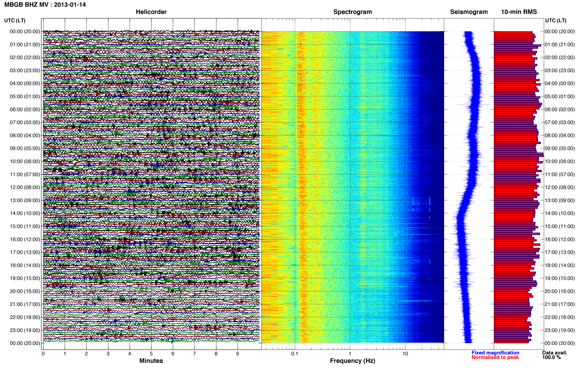Click the right 'UTC (LT)' axis label
588x368 pixels.
click(556, 20)
